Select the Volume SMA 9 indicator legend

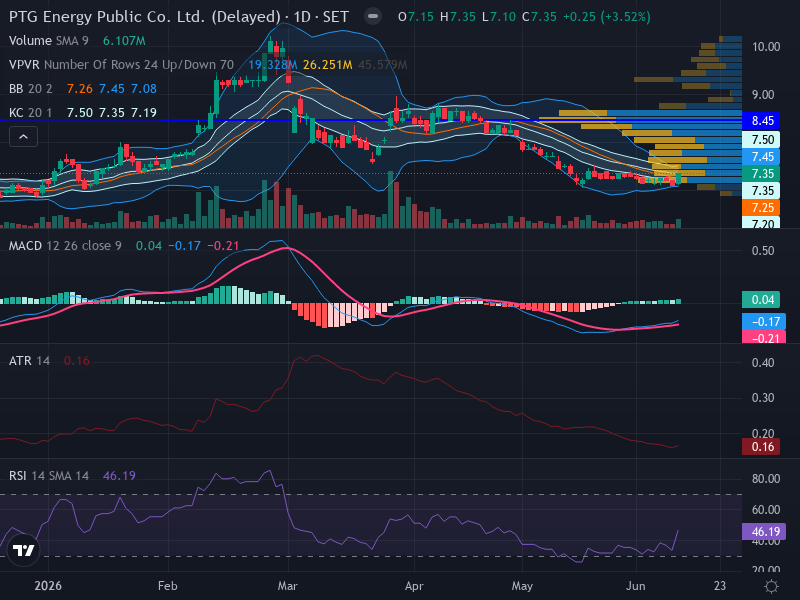click(x=48, y=41)
